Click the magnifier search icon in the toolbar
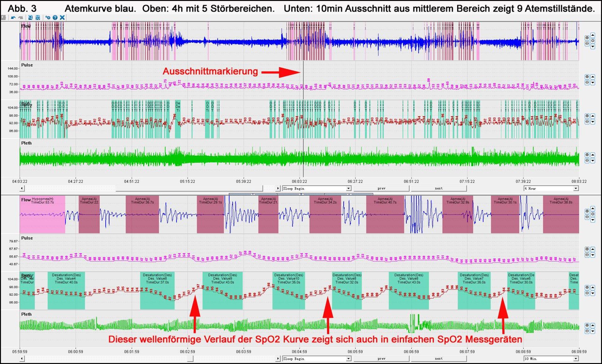Viewport: 602px width, 364px height. 31,17
